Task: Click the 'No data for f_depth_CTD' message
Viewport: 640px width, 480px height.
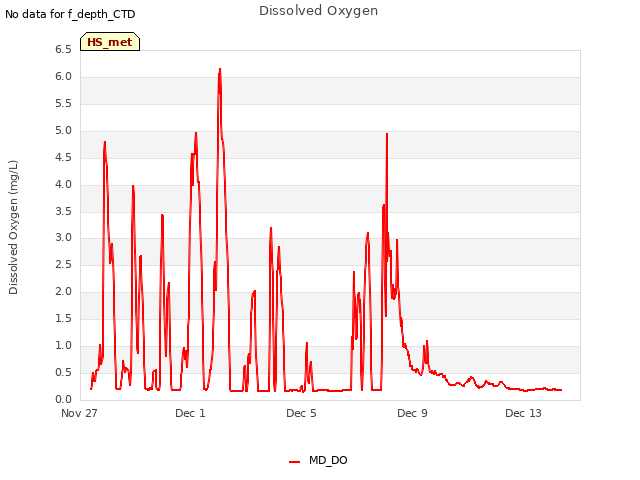Action: point(70,14)
